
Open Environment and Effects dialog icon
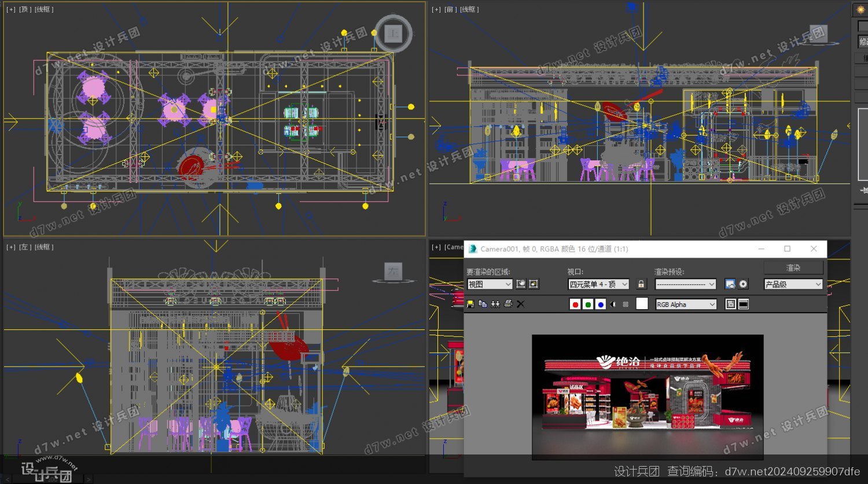coord(744,284)
